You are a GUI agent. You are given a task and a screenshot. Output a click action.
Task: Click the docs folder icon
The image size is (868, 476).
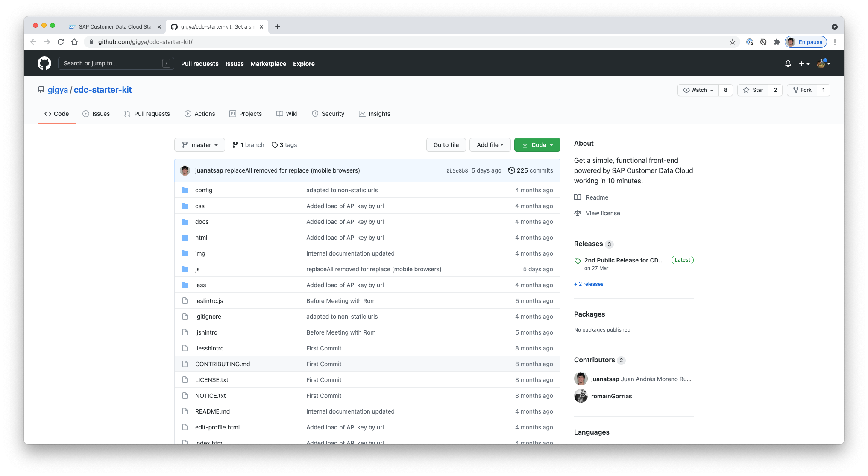[x=185, y=222]
